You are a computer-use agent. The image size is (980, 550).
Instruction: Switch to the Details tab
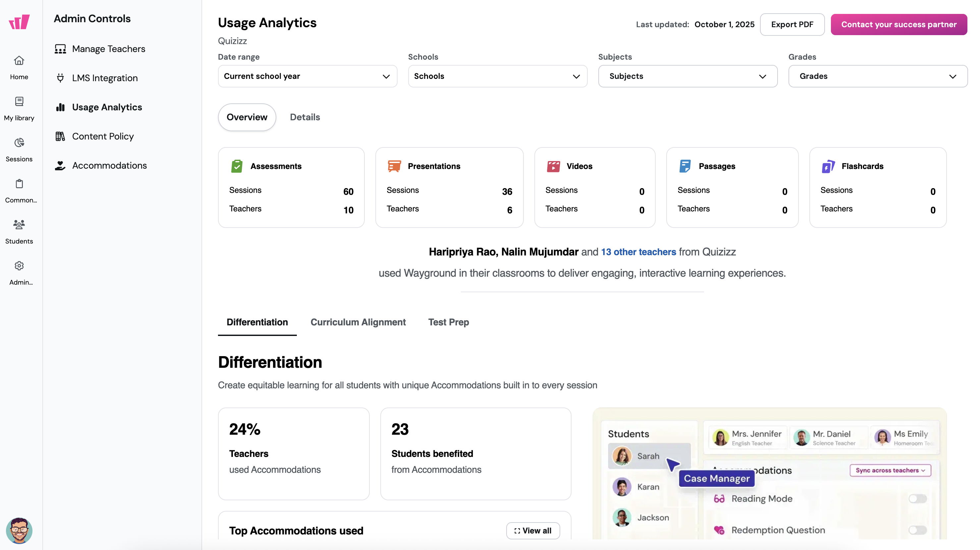305,117
